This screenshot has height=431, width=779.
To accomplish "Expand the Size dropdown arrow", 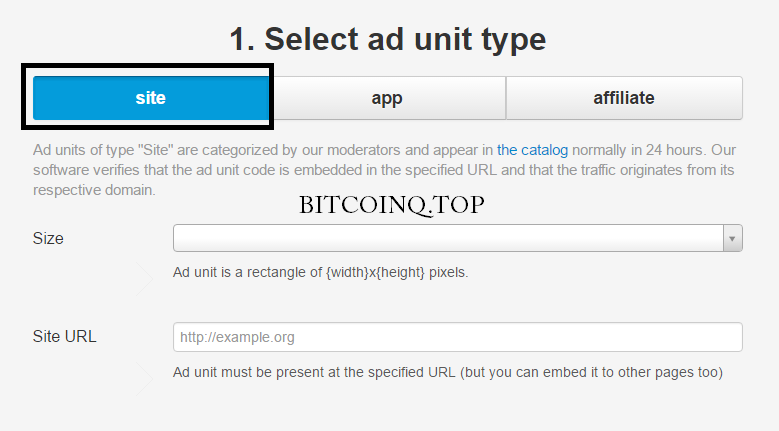I will tap(732, 238).
